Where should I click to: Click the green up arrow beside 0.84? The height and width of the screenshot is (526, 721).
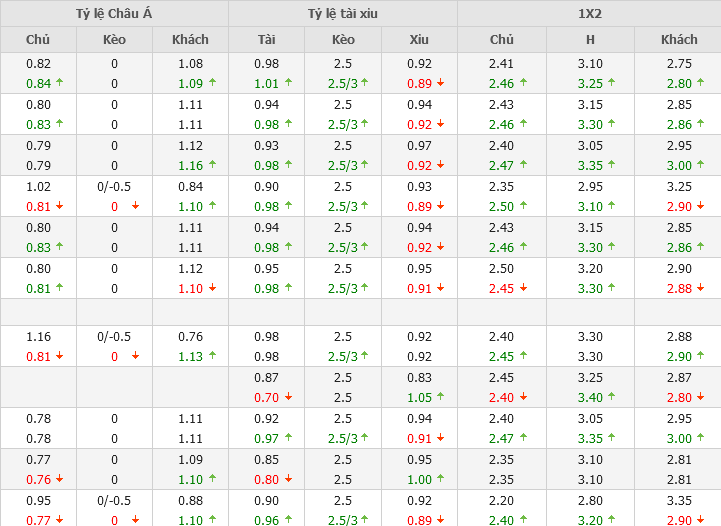pos(60,83)
